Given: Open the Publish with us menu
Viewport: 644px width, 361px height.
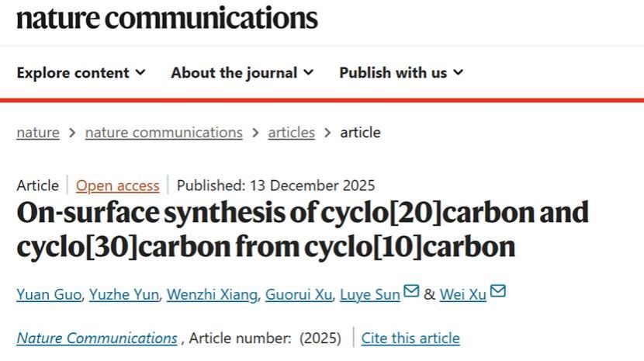Looking at the screenshot, I should (x=393, y=73).
